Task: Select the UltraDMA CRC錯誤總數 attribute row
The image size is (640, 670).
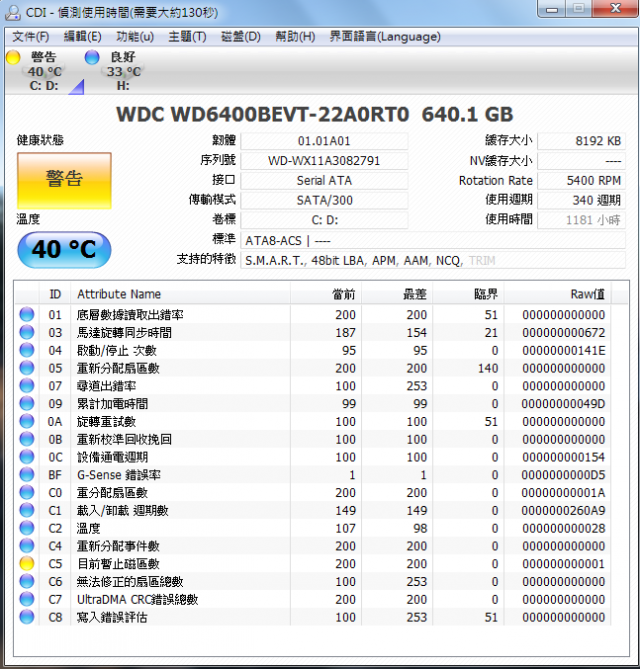Action: pos(313,599)
